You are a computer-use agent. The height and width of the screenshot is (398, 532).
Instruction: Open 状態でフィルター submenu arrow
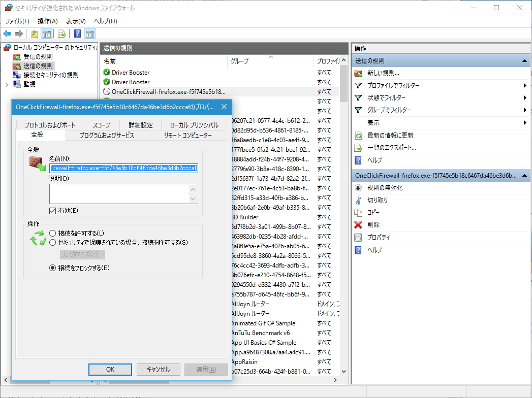tap(525, 98)
